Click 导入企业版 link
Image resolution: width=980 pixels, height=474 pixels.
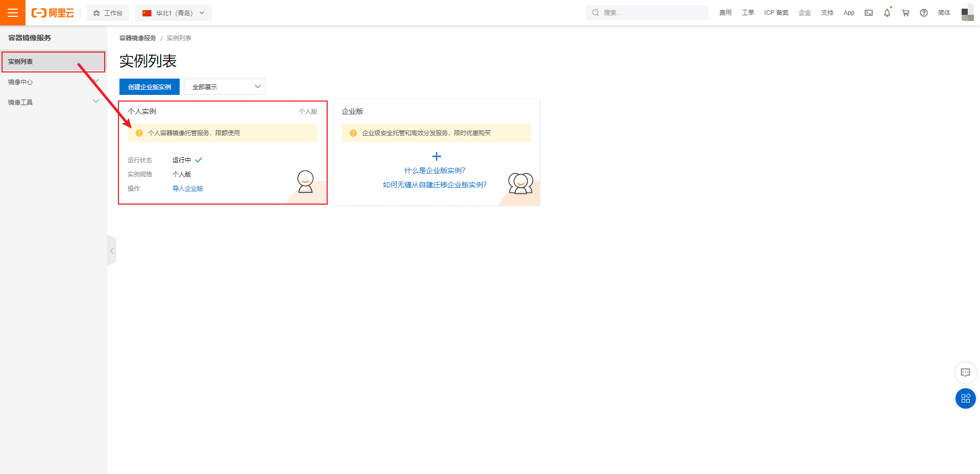pos(188,189)
